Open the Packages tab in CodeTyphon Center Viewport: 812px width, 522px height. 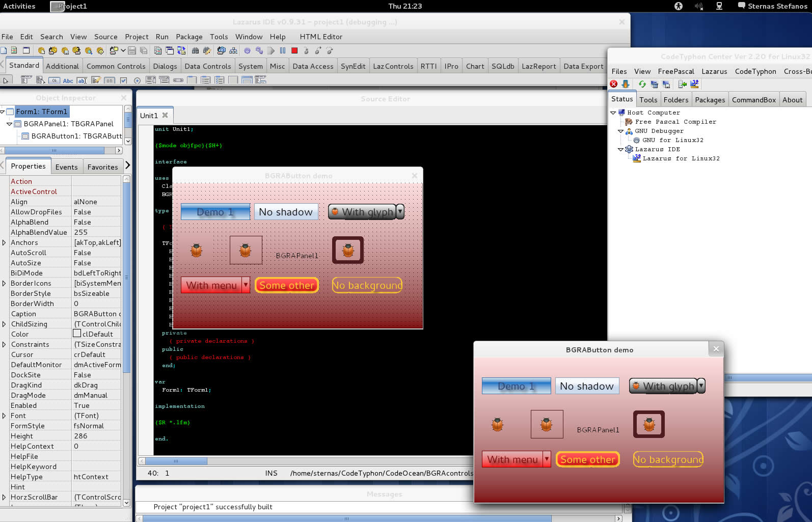710,100
